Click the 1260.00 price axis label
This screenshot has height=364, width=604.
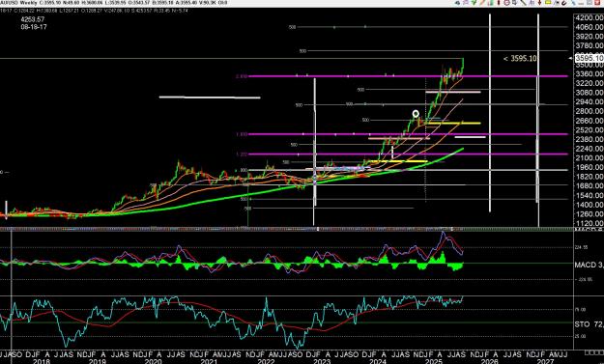[589, 214]
